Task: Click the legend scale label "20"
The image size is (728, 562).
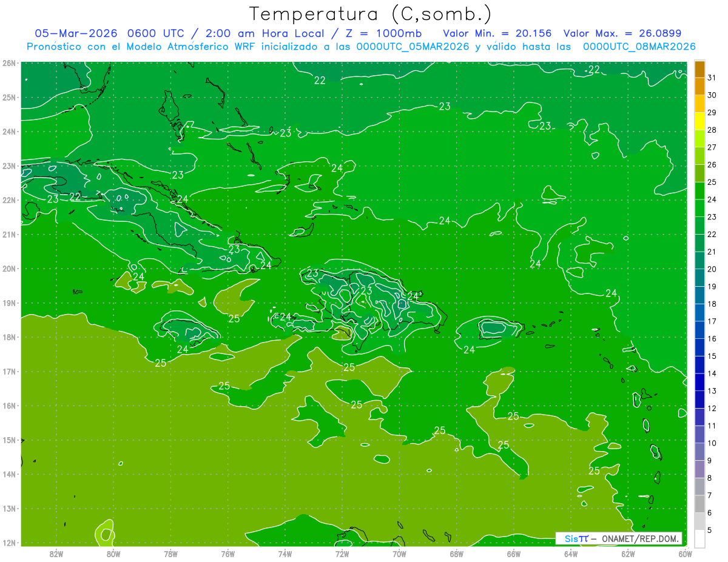Action: (x=712, y=269)
